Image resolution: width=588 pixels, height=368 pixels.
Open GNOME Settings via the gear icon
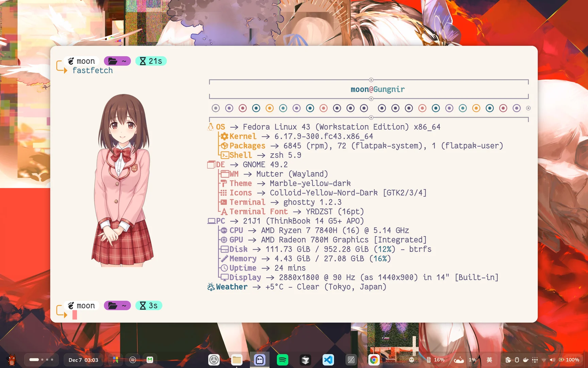[214, 359]
